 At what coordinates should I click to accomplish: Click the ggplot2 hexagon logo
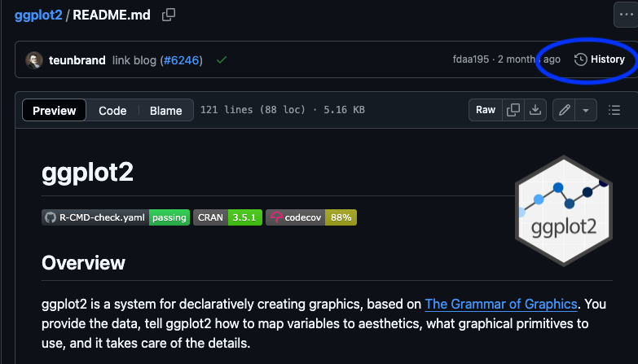564,211
